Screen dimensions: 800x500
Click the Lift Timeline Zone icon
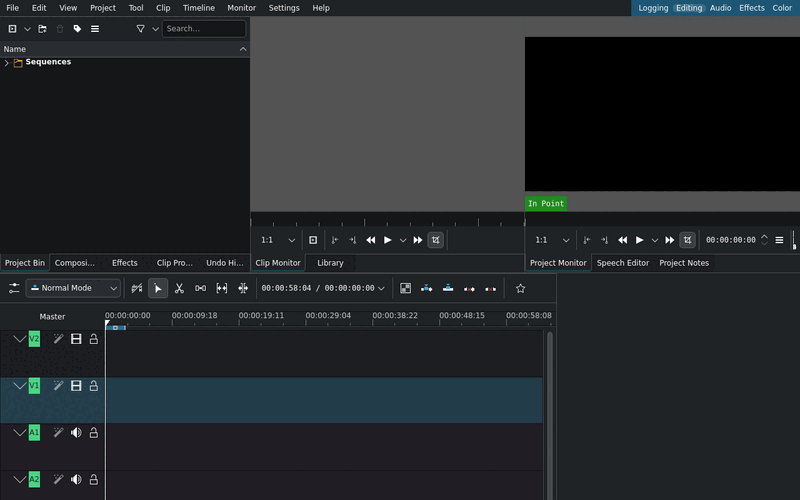[490, 289]
